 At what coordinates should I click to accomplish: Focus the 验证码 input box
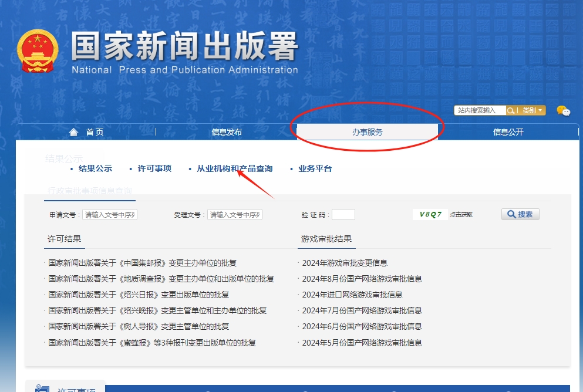343,214
